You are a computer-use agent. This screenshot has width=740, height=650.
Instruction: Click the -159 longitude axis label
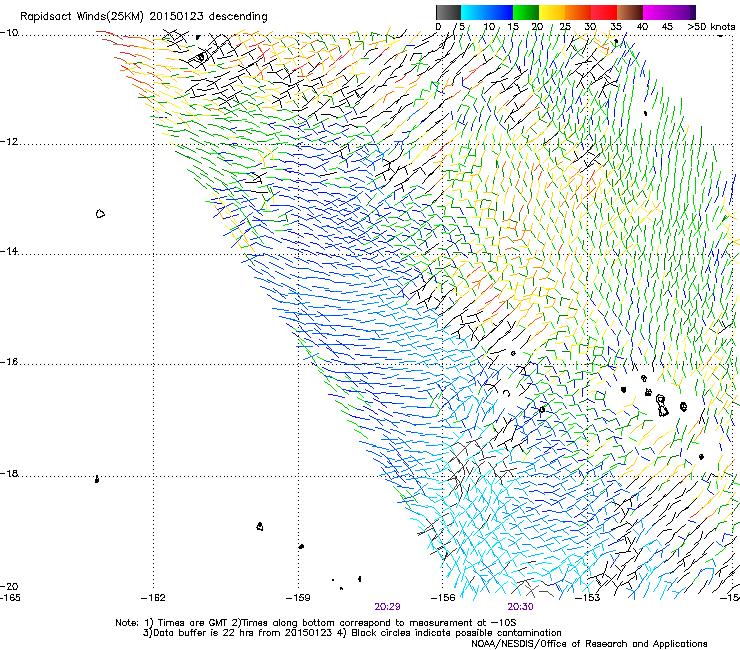tap(298, 598)
